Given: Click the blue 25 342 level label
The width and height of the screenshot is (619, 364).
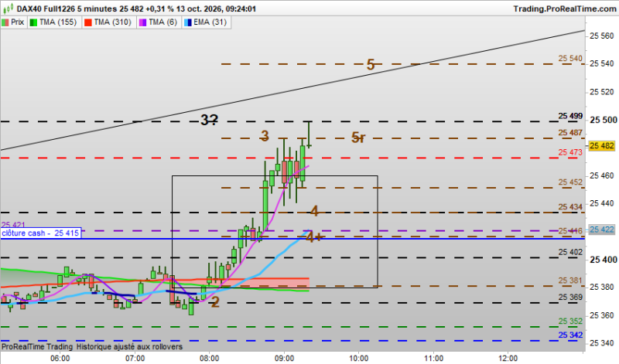Looking at the screenshot, I should 570,335.
